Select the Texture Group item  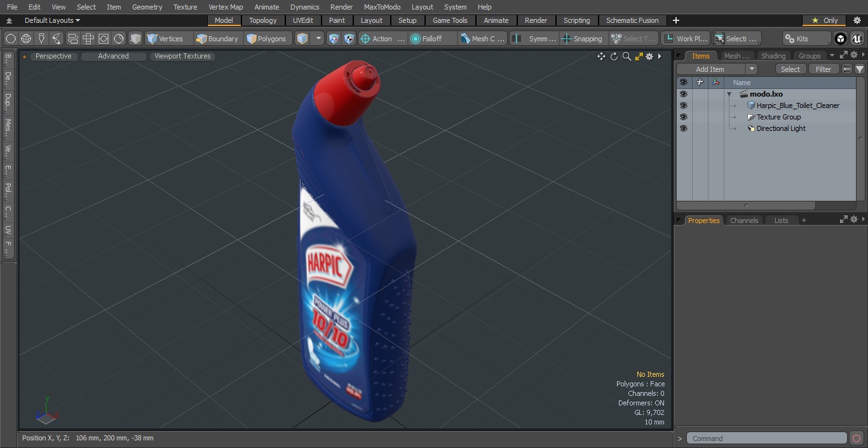coord(778,117)
